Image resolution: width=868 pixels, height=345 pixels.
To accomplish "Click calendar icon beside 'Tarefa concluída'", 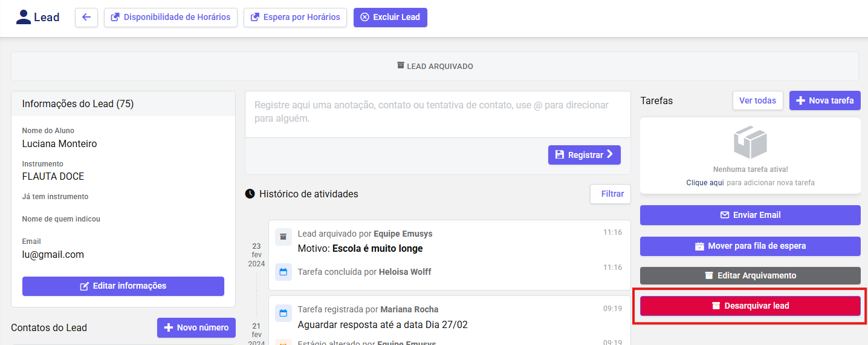I will pos(283,272).
